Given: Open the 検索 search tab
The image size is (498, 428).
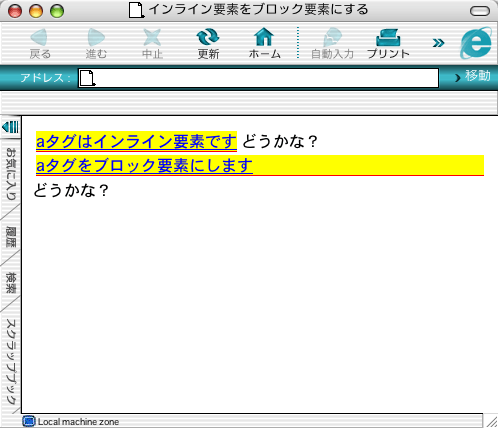Looking at the screenshot, I should (x=11, y=283).
